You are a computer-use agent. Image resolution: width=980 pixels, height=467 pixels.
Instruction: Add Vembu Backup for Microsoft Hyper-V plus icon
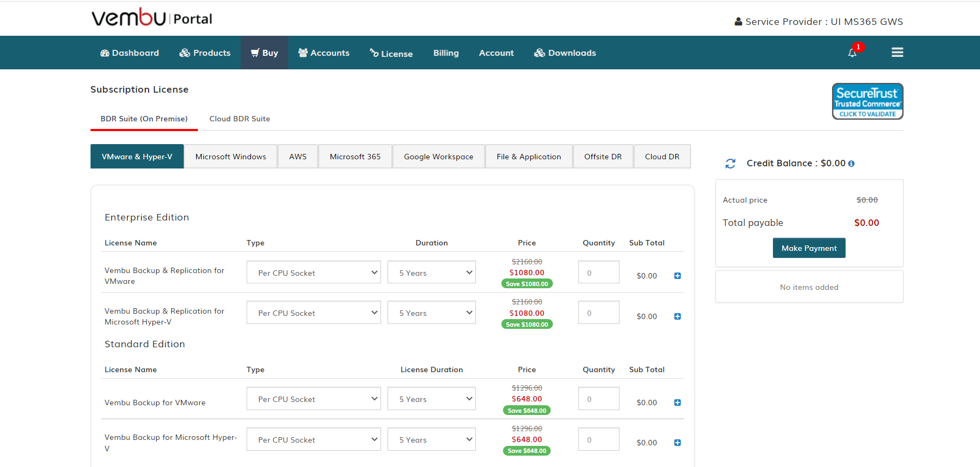click(678, 443)
